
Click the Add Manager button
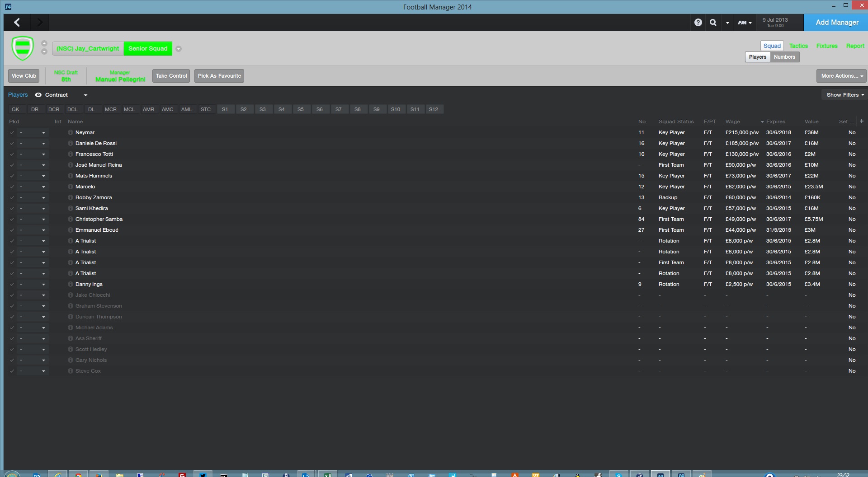pyautogui.click(x=837, y=22)
